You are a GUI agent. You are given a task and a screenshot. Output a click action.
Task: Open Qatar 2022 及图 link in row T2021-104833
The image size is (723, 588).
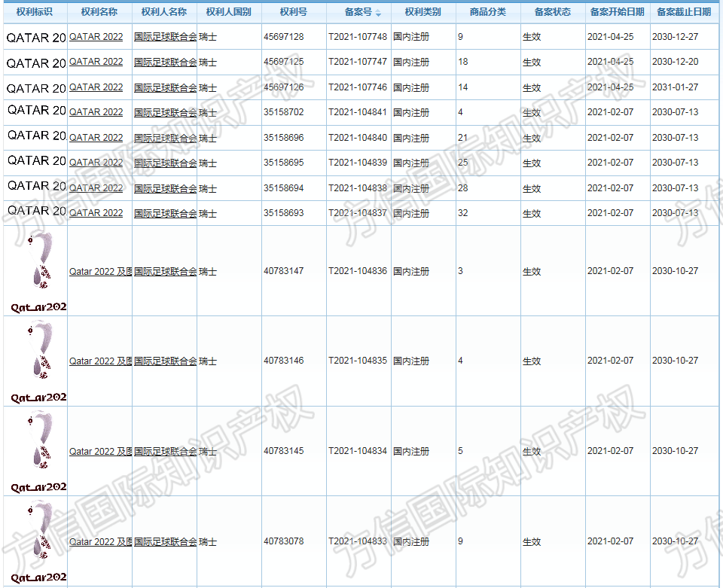tap(100, 541)
